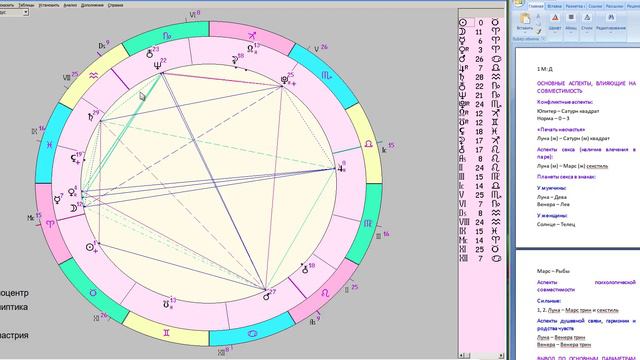This screenshot has height=360, width=640.
Task: Click the Pisces sign on the outer ring
Action: [49, 144]
